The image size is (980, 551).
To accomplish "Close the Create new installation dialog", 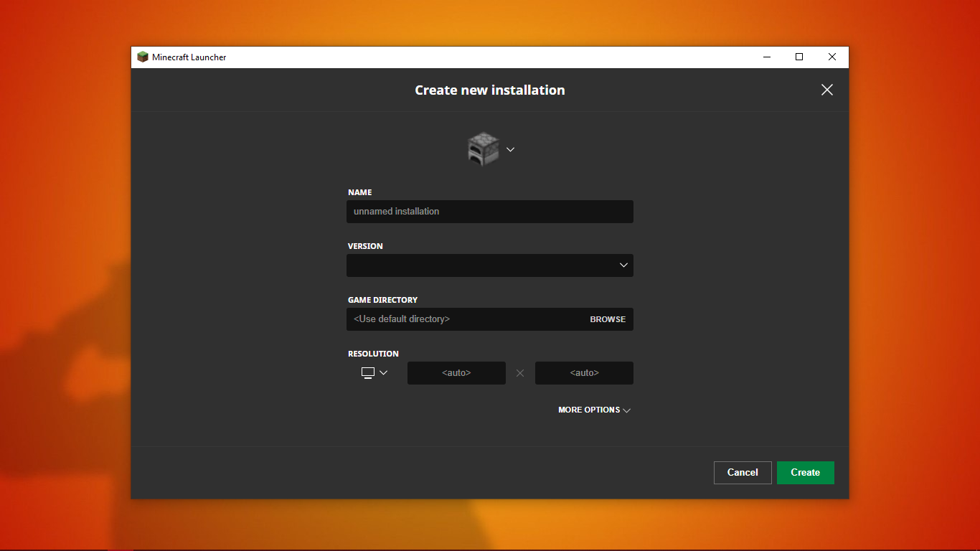I will pyautogui.click(x=826, y=90).
